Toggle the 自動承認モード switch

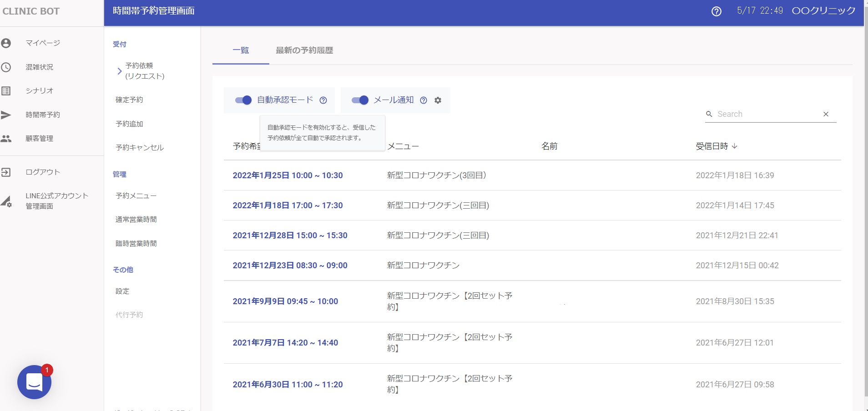(243, 100)
